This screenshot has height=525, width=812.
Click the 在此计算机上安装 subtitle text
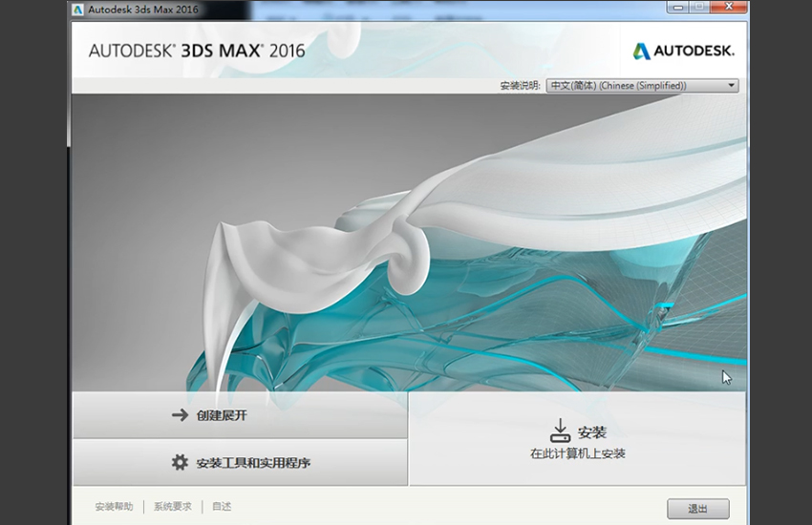tap(577, 453)
